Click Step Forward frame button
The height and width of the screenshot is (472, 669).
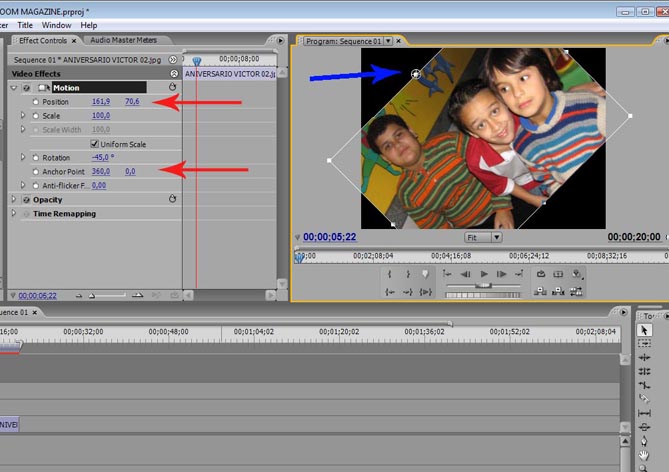[502, 274]
